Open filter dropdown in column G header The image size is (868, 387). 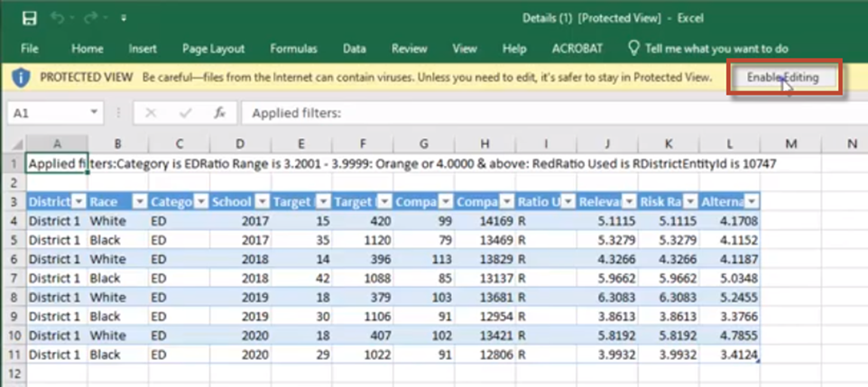click(x=446, y=201)
